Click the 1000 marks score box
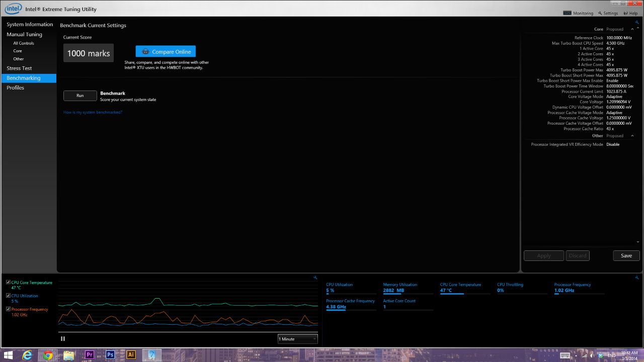The width and height of the screenshot is (644, 362). [x=89, y=53]
